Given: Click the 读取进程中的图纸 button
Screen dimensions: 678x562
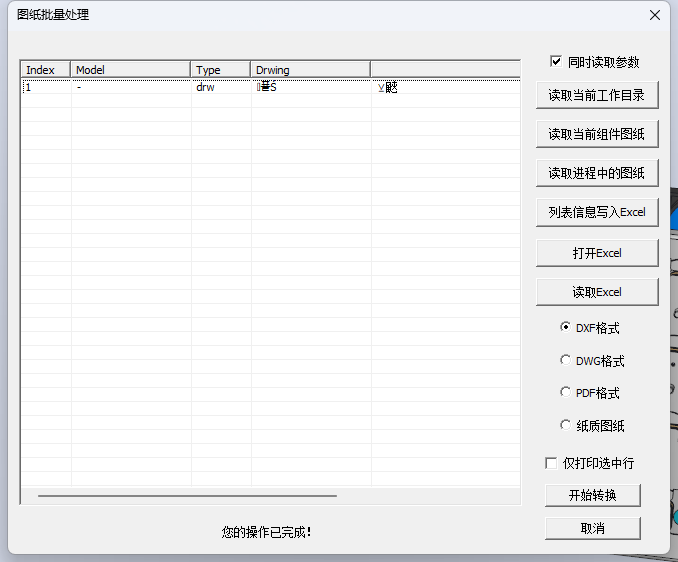Looking at the screenshot, I should point(597,173).
